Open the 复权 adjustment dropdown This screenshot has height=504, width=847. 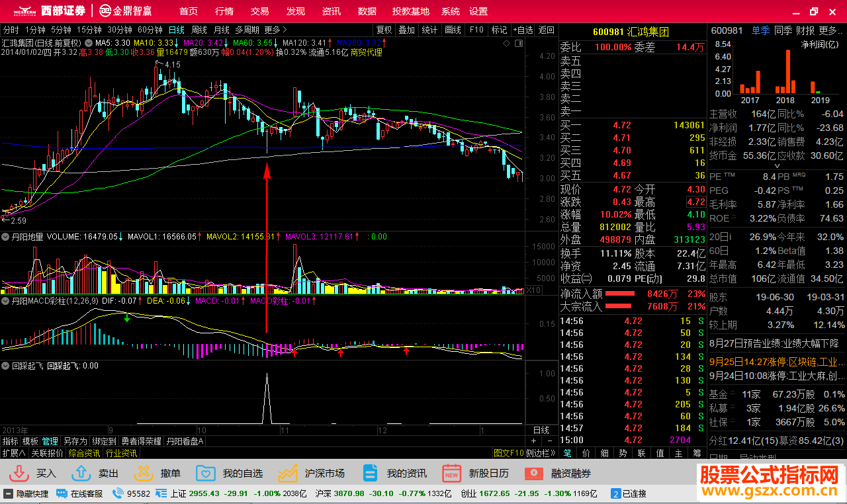click(384, 30)
